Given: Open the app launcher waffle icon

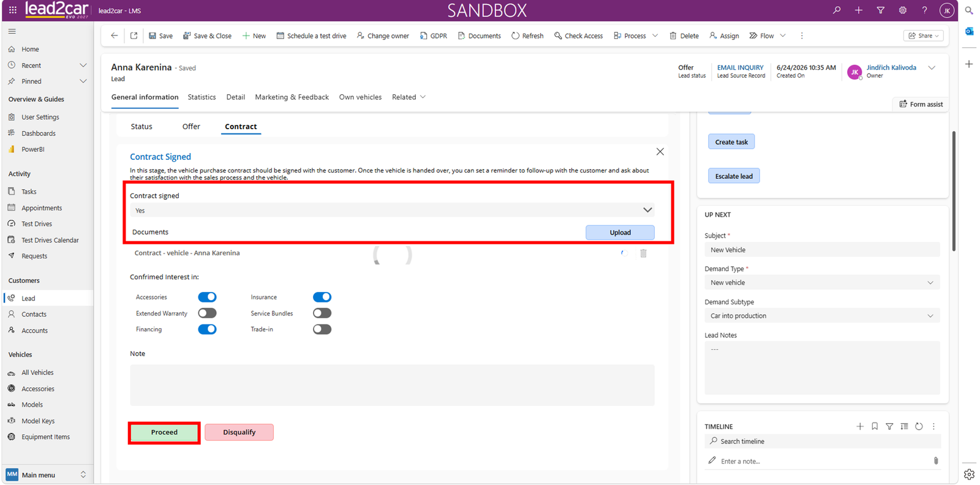Looking at the screenshot, I should click(x=12, y=10).
